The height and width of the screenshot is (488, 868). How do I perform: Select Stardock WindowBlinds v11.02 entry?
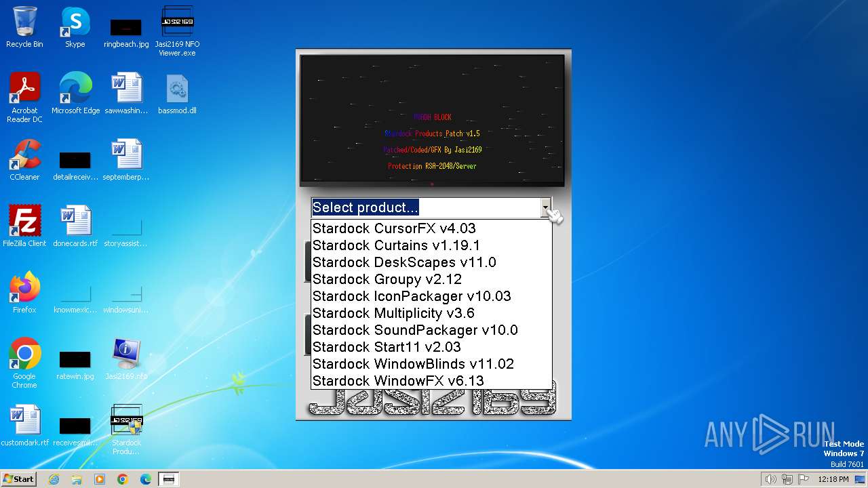pyautogui.click(x=431, y=364)
